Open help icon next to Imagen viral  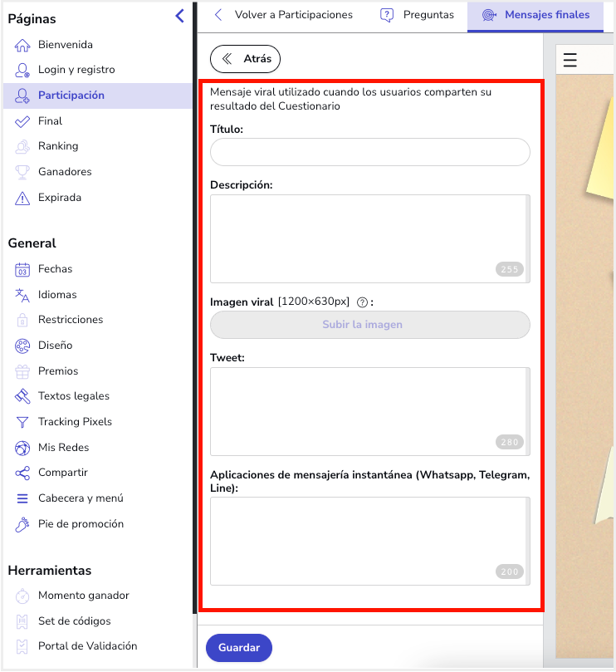tap(362, 302)
